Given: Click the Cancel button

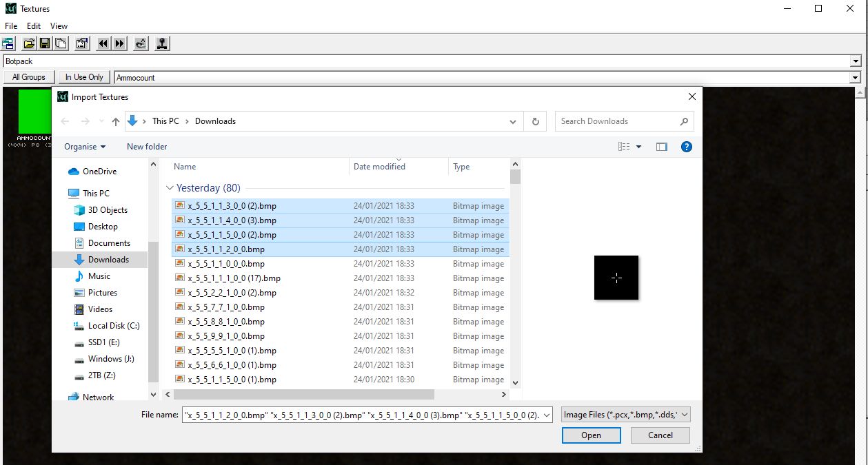Looking at the screenshot, I should tap(660, 435).
